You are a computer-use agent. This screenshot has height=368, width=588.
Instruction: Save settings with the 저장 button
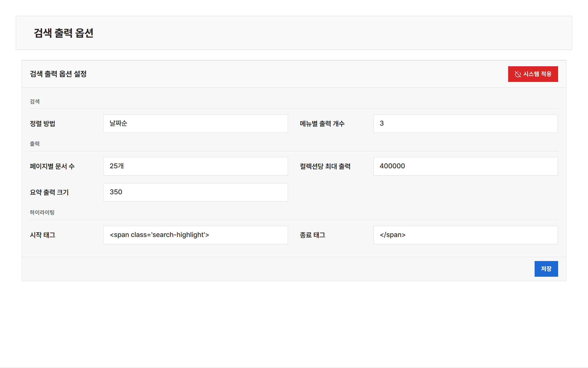point(546,269)
